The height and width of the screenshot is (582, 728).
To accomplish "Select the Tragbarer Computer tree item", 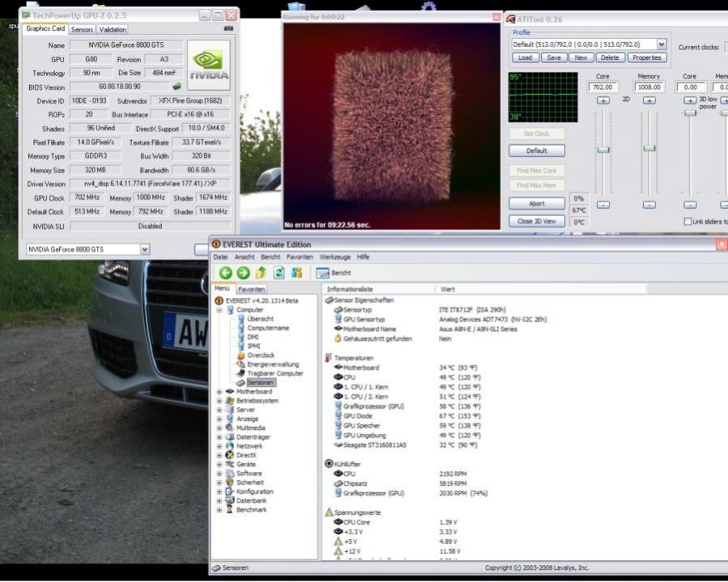I will tap(275, 374).
